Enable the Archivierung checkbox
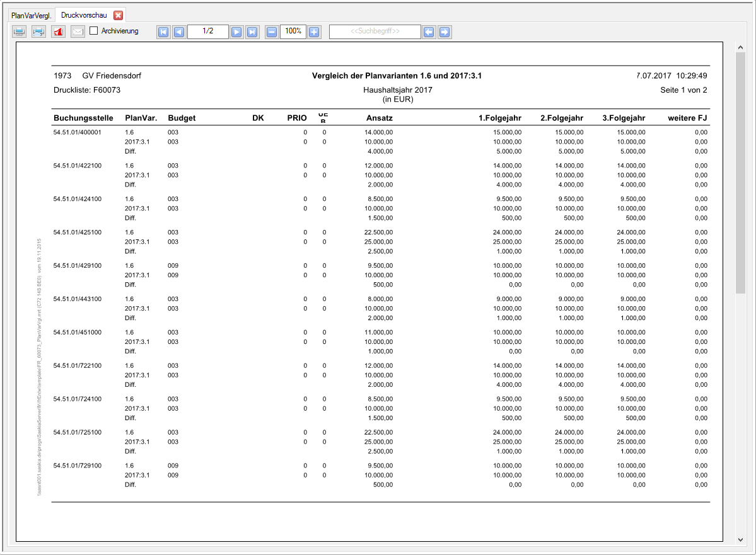This screenshot has height=555, width=756. pos(94,30)
